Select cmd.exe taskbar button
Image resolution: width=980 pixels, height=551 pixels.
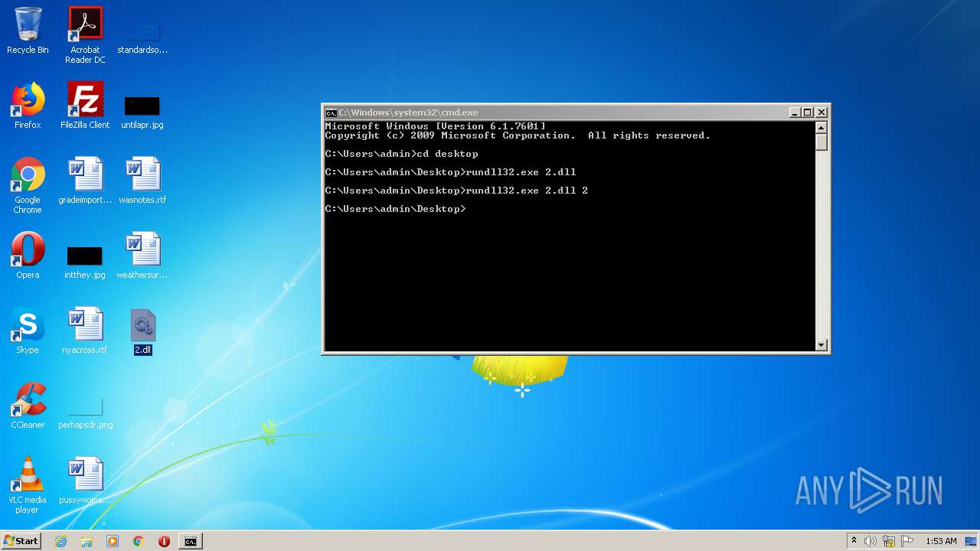pos(190,541)
